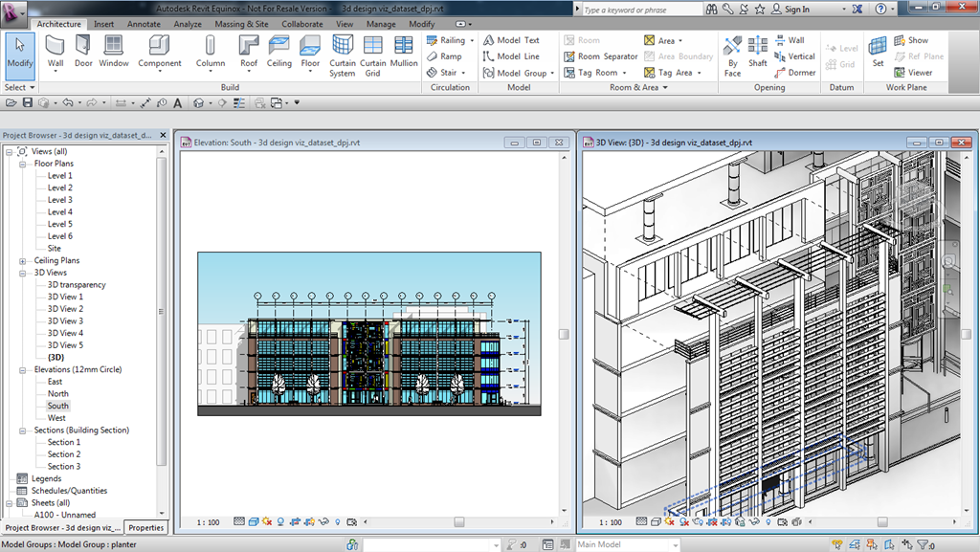Open the Annotate ribbon tab
980x552 pixels.
pyautogui.click(x=144, y=24)
